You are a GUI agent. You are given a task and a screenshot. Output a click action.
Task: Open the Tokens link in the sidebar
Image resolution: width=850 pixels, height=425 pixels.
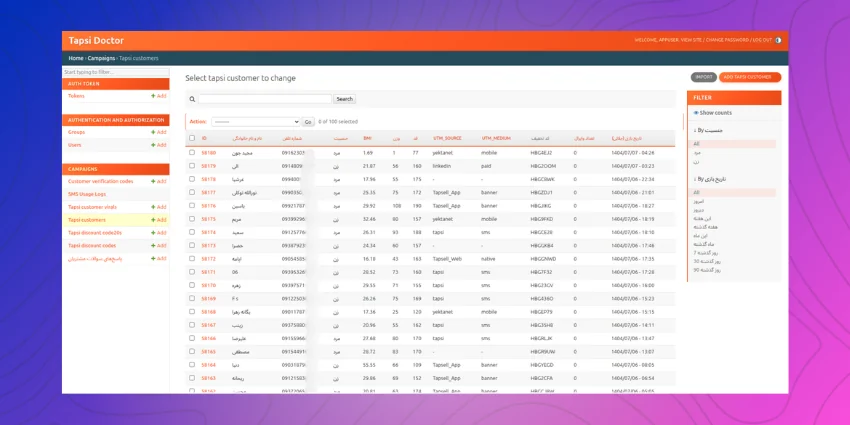pos(76,96)
